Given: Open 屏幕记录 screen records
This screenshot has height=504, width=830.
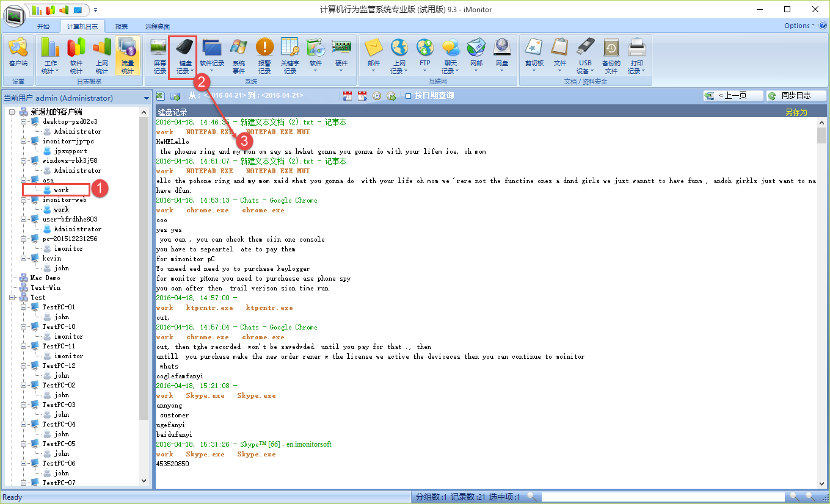Looking at the screenshot, I should (x=159, y=56).
